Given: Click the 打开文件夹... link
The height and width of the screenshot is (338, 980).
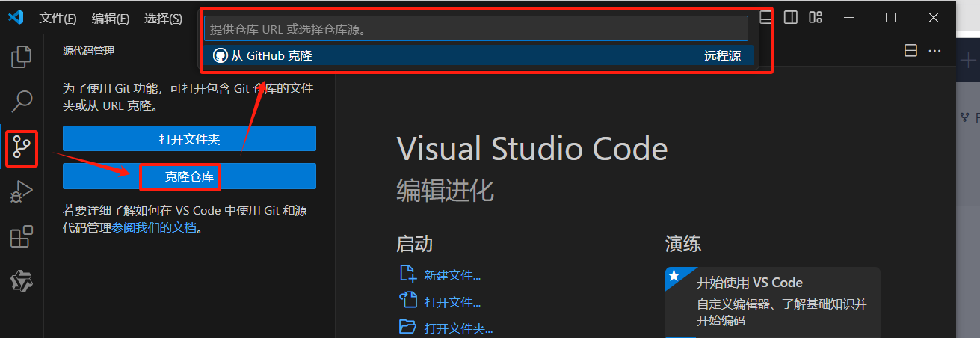Looking at the screenshot, I should pos(458,328).
